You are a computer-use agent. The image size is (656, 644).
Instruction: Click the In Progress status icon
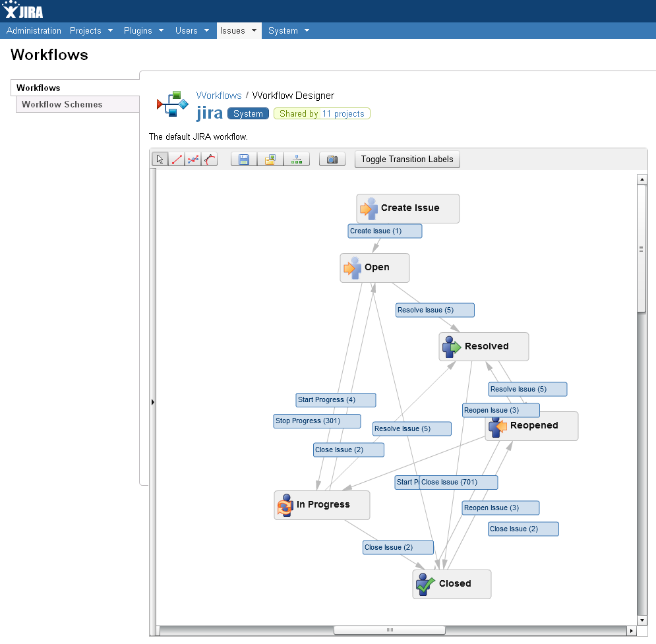pyautogui.click(x=285, y=505)
